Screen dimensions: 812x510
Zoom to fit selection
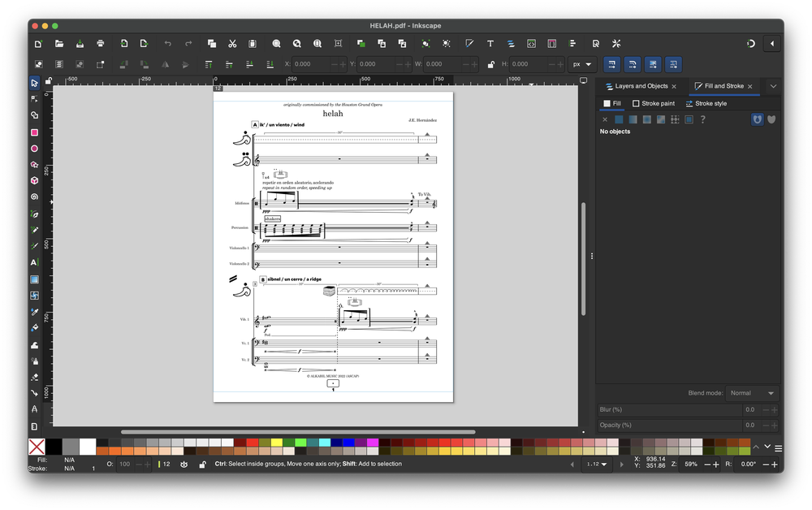click(276, 44)
